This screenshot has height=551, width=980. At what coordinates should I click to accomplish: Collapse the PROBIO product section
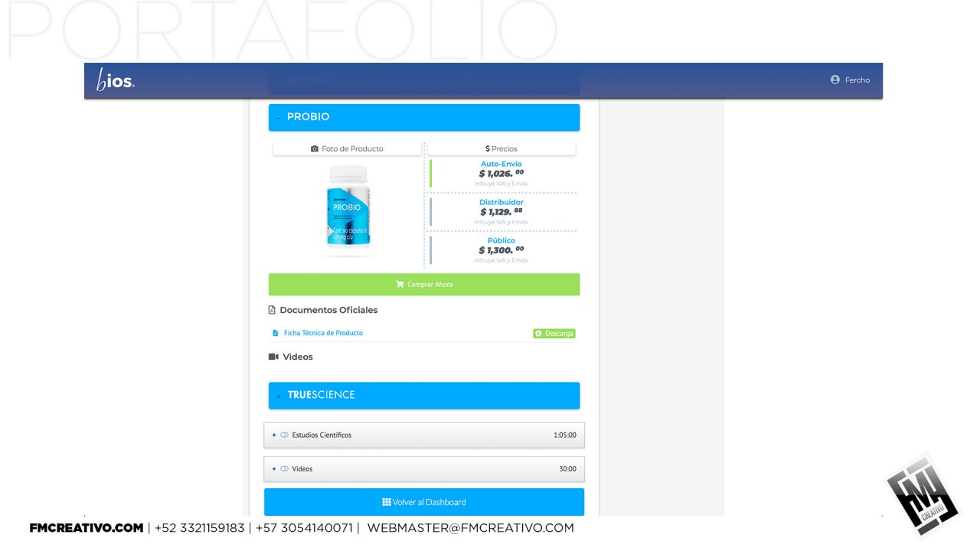tap(424, 117)
